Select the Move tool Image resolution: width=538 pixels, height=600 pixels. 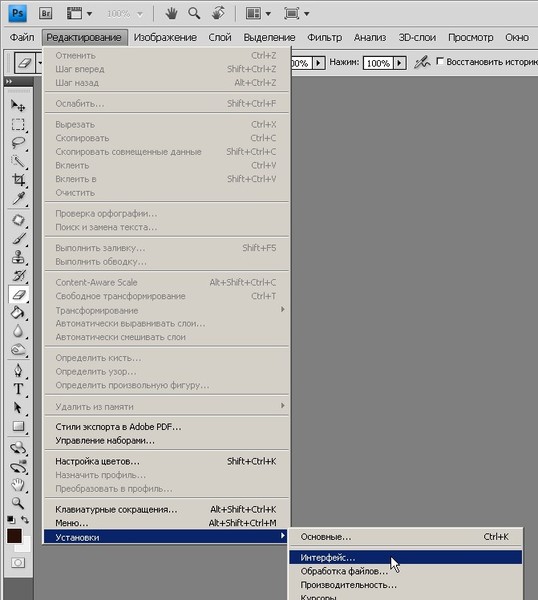[18, 105]
